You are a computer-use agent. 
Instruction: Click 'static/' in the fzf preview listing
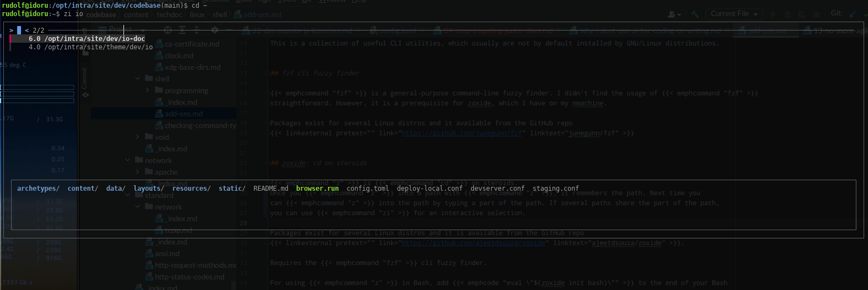tap(232, 189)
